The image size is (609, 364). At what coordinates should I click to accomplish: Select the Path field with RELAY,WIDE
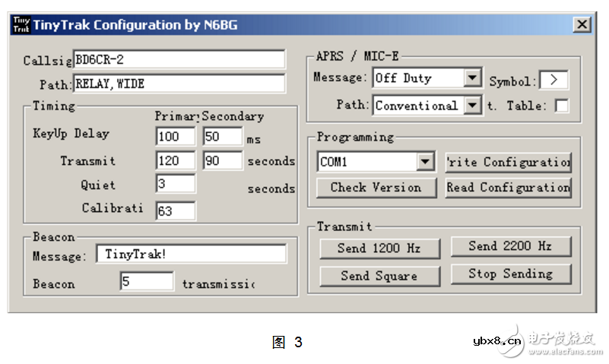[179, 84]
